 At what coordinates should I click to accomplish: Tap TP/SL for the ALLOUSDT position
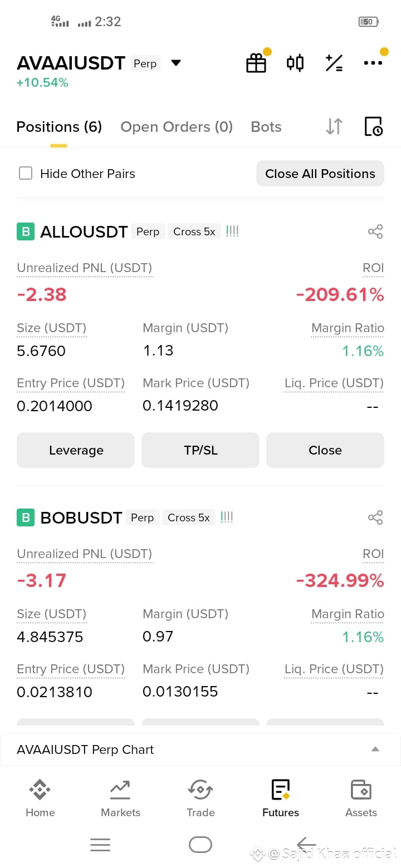(x=200, y=450)
